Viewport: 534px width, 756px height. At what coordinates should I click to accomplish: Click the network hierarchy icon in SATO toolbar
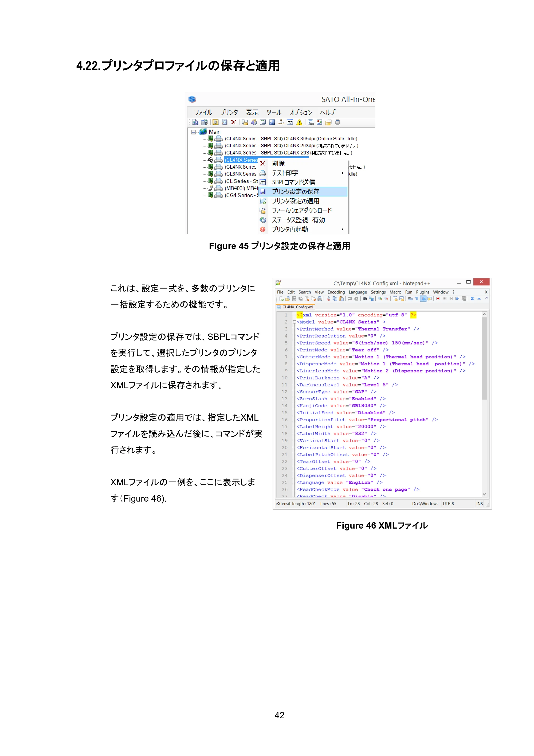coord(281,122)
